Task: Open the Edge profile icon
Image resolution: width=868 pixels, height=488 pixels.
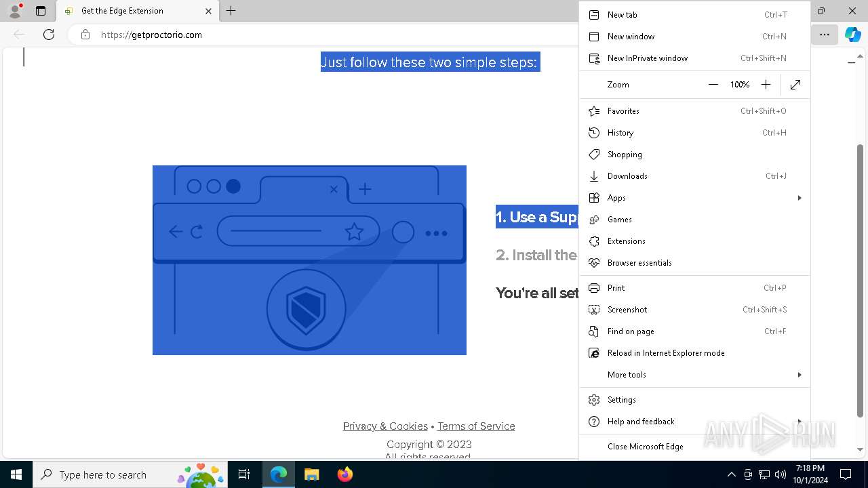Action: (x=14, y=11)
